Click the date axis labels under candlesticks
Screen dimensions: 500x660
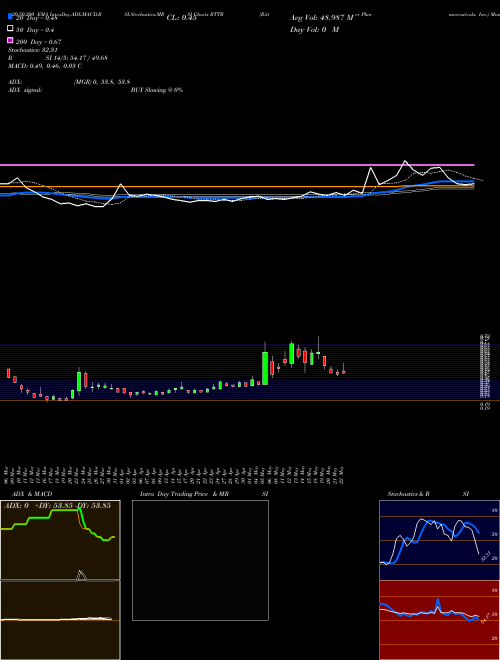pos(175,475)
